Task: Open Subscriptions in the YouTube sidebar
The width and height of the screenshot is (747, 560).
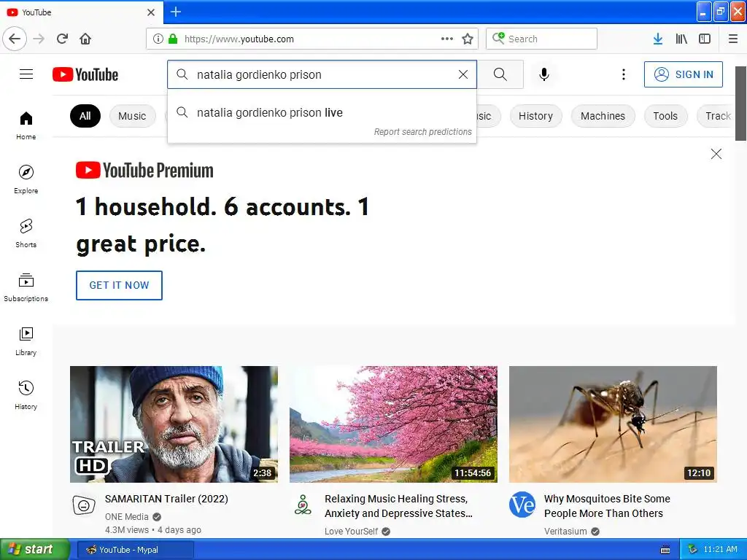Action: pyautogui.click(x=26, y=287)
